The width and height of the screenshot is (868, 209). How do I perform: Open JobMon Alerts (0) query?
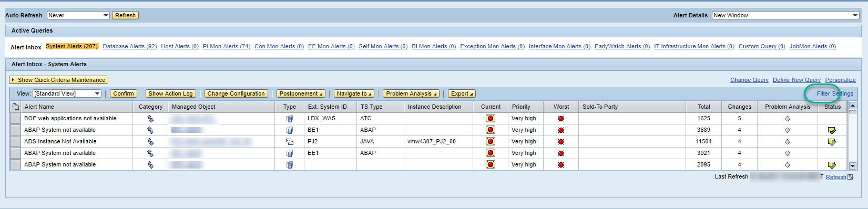[x=813, y=46]
